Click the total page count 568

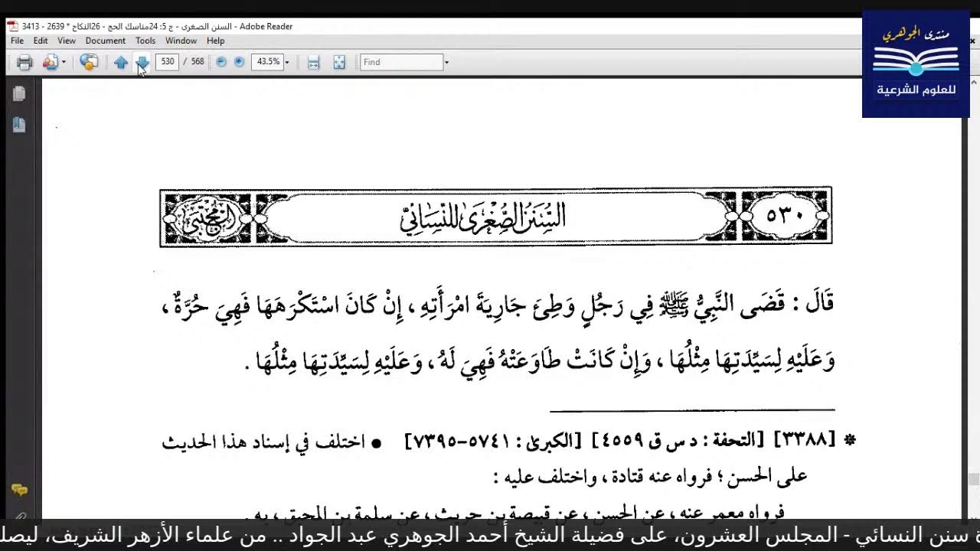[198, 62]
